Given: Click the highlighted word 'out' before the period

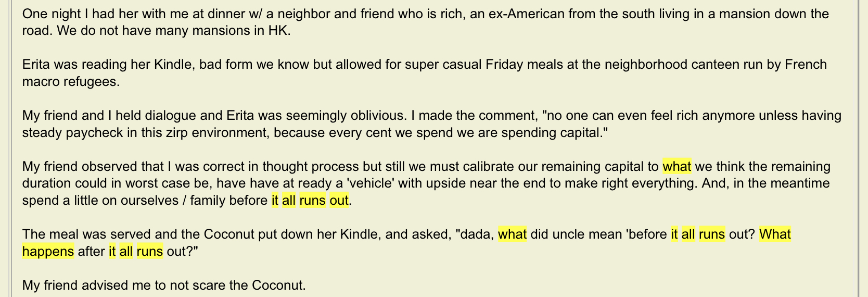Looking at the screenshot, I should pos(339,201).
